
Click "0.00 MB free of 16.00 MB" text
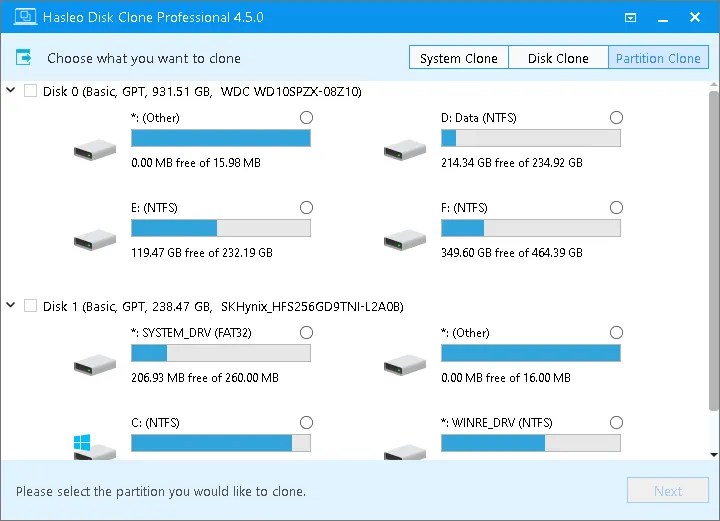point(506,377)
